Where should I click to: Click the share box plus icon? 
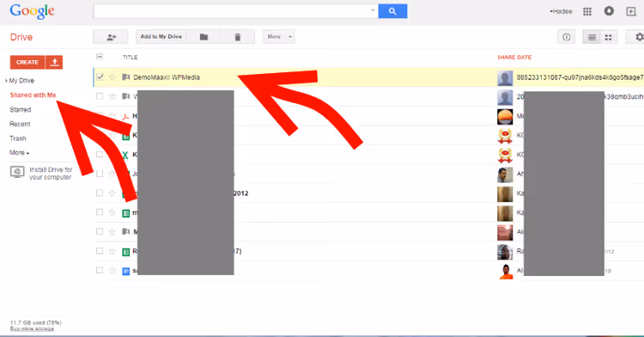point(631,11)
